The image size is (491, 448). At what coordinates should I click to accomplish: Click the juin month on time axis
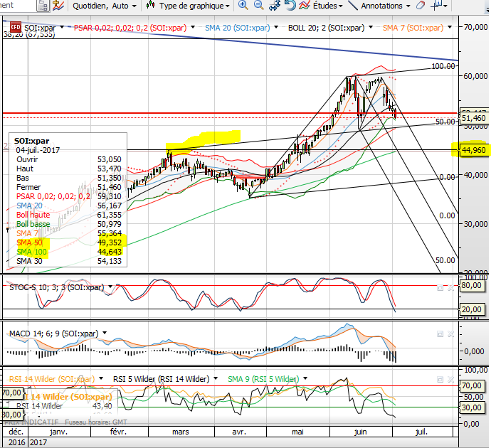[360, 432]
